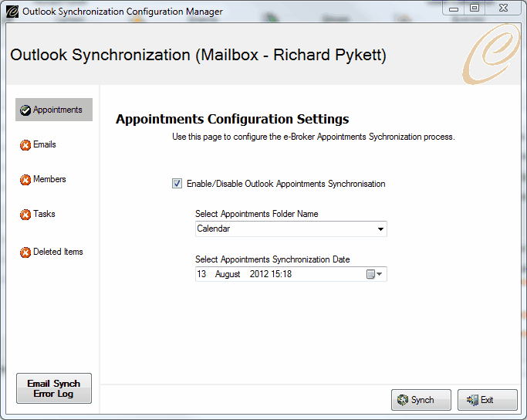Click the Exit button
This screenshot has height=420, width=527.
(488, 400)
